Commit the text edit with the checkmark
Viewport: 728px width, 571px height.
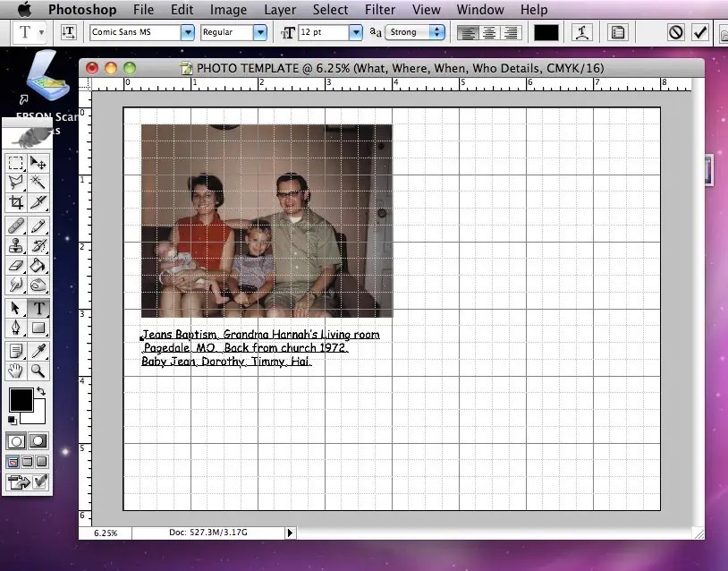coord(700,31)
